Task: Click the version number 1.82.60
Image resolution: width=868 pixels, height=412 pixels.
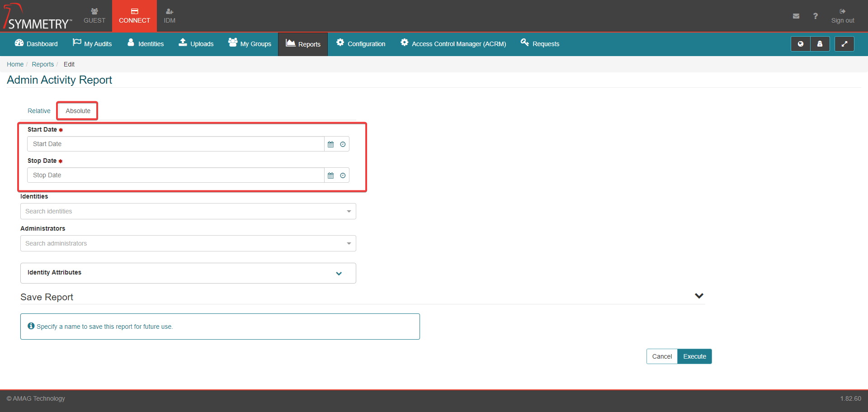Action: tap(850, 398)
